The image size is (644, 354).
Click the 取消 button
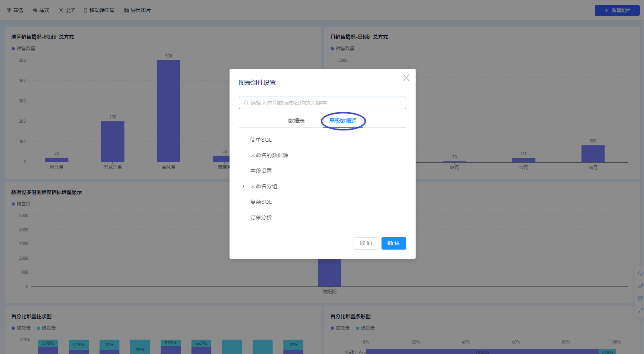[x=366, y=243]
